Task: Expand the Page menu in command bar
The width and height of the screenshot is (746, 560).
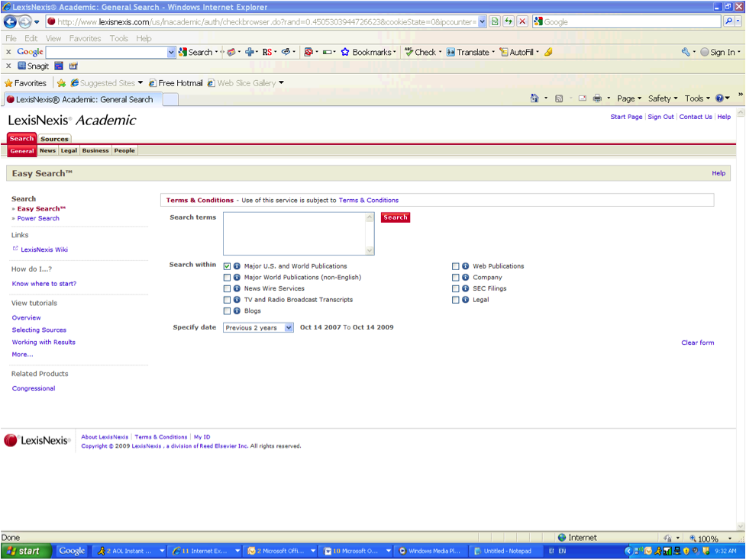Action: 629,98
